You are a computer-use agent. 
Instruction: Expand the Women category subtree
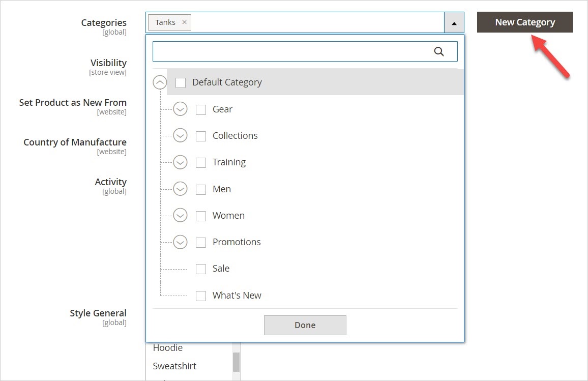(180, 215)
